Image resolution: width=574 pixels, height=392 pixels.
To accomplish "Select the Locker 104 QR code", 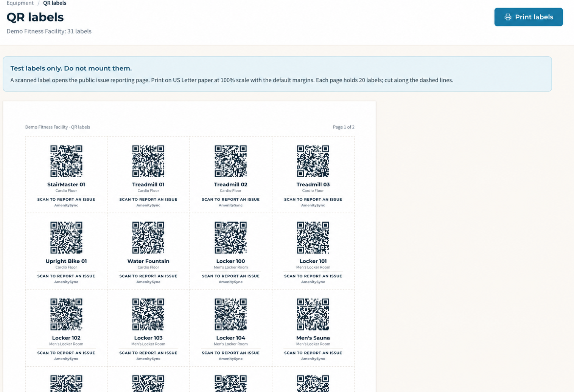I will (231, 314).
